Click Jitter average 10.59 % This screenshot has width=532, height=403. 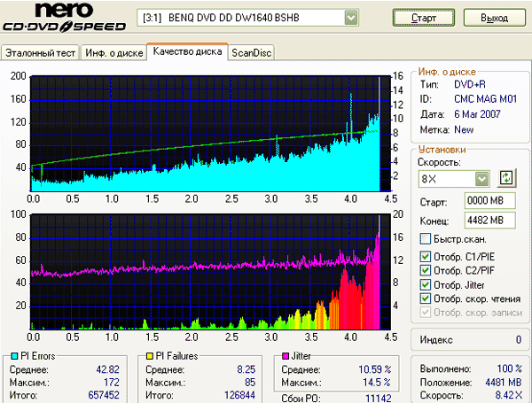click(x=374, y=369)
